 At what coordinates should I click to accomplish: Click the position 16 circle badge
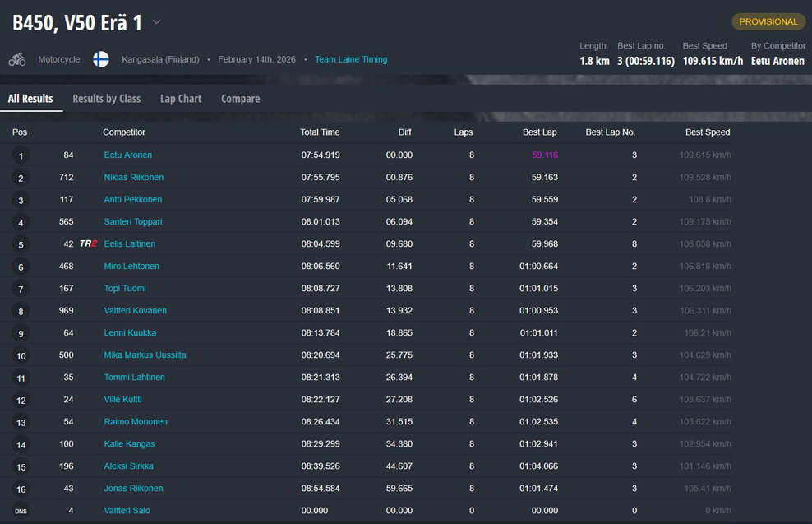click(21, 489)
